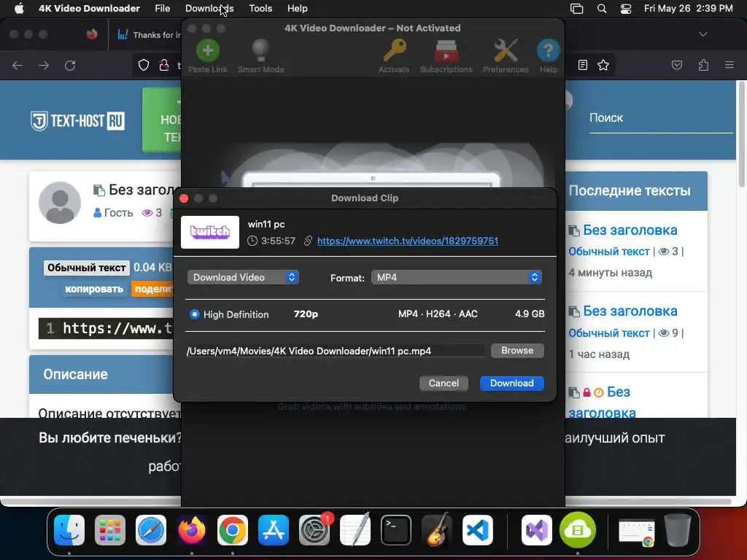
Task: Click the TEXT-HOST RU logo
Action: click(x=77, y=121)
